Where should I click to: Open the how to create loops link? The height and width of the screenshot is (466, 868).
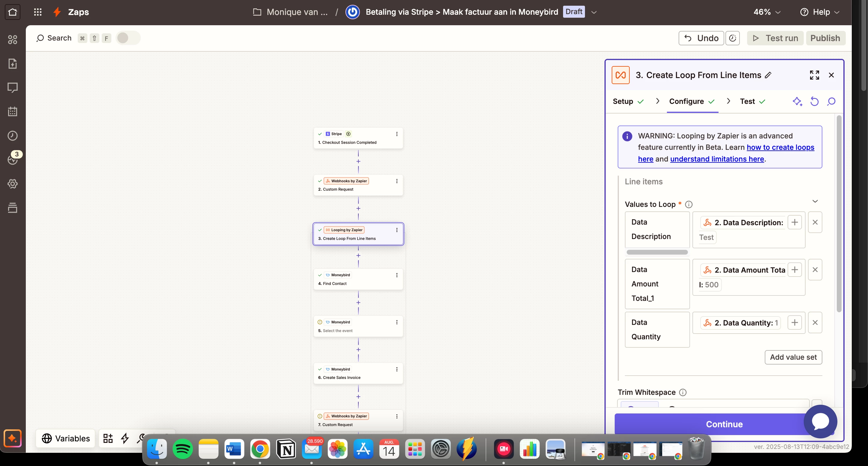(x=780, y=147)
